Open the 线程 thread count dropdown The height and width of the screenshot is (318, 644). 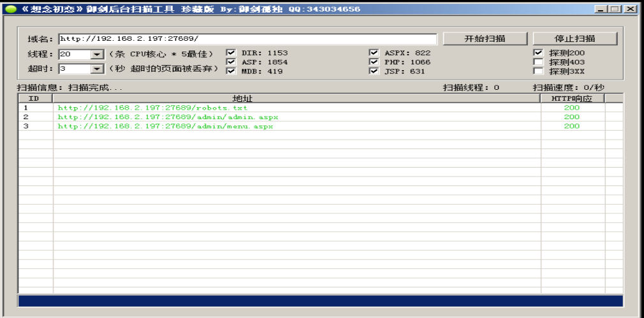(97, 54)
